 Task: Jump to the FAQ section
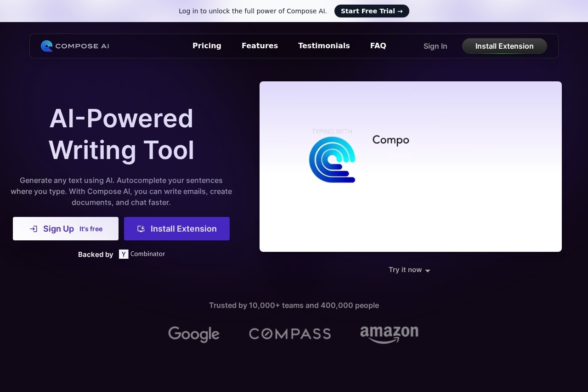pyautogui.click(x=378, y=46)
